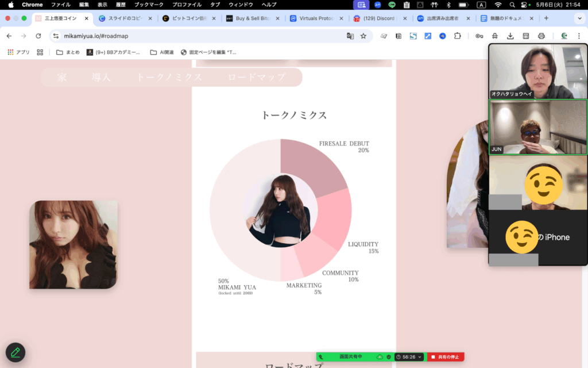Click the 導入 nav link
This screenshot has width=588, height=368.
coord(101,78)
